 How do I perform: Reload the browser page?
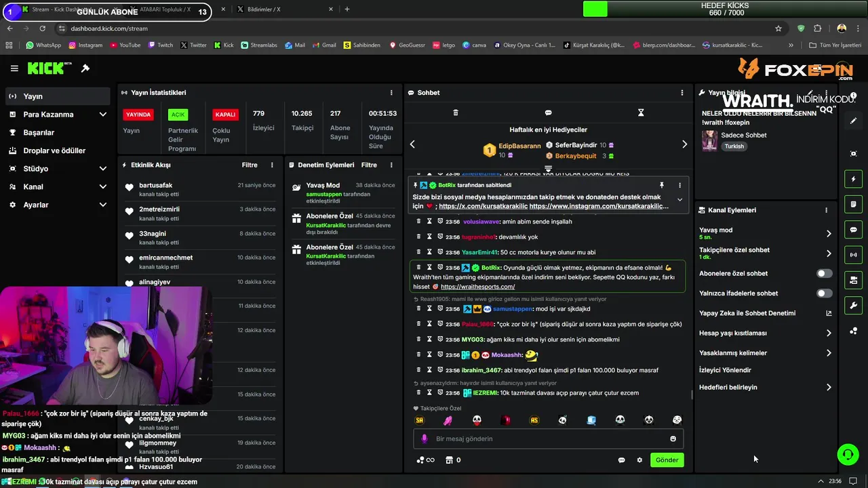pyautogui.click(x=42, y=28)
